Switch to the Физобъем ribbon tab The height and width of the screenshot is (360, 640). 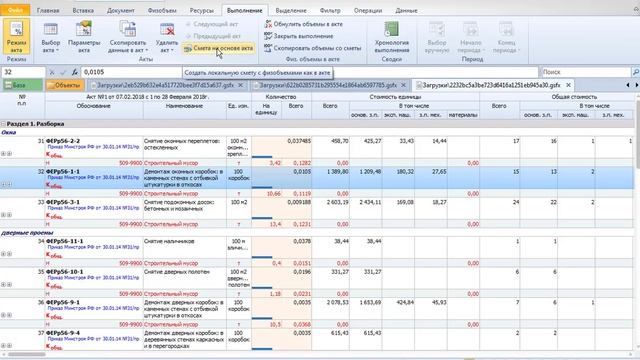[162, 11]
